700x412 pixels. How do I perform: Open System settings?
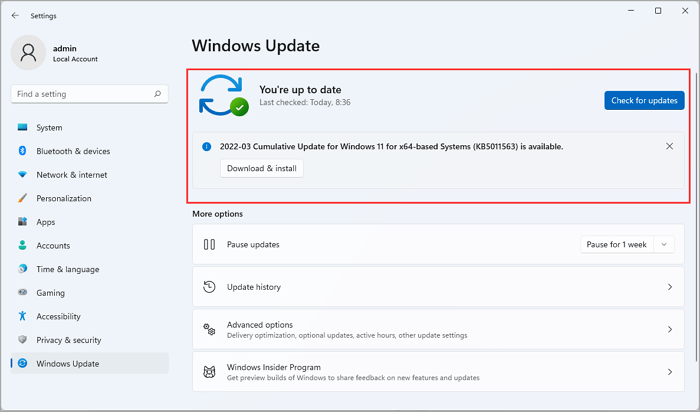pyautogui.click(x=90, y=127)
